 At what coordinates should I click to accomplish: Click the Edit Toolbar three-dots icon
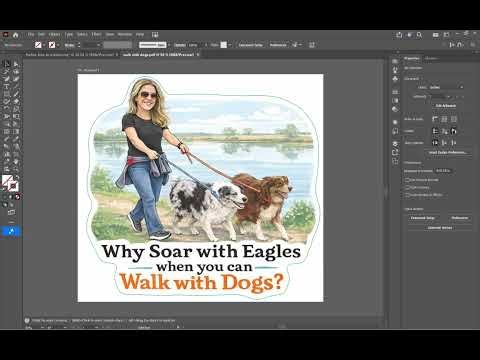coord(11,221)
